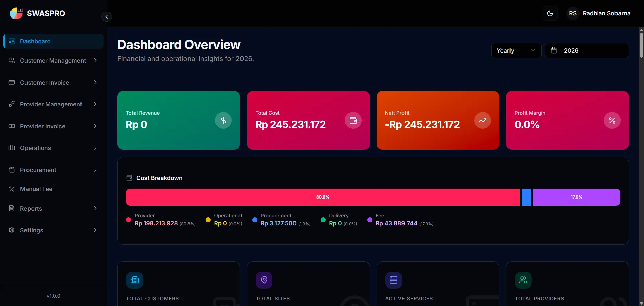The width and height of the screenshot is (644, 306).
Task: Click the red 80.8% Provider bar segment
Action: point(323,197)
